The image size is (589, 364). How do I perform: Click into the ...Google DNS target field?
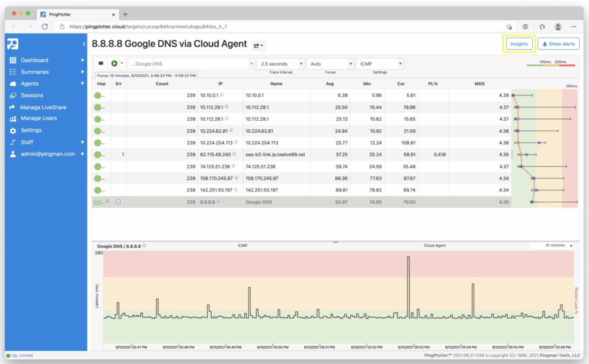pyautogui.click(x=188, y=64)
